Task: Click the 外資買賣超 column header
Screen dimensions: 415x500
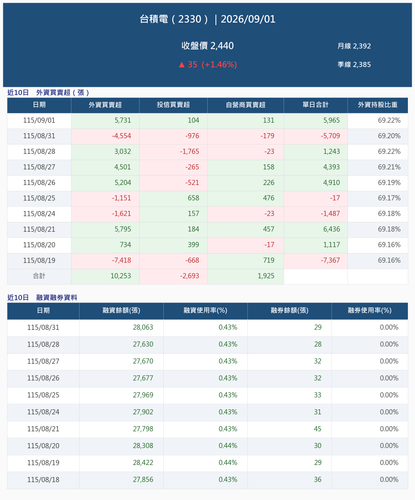Action: point(105,105)
